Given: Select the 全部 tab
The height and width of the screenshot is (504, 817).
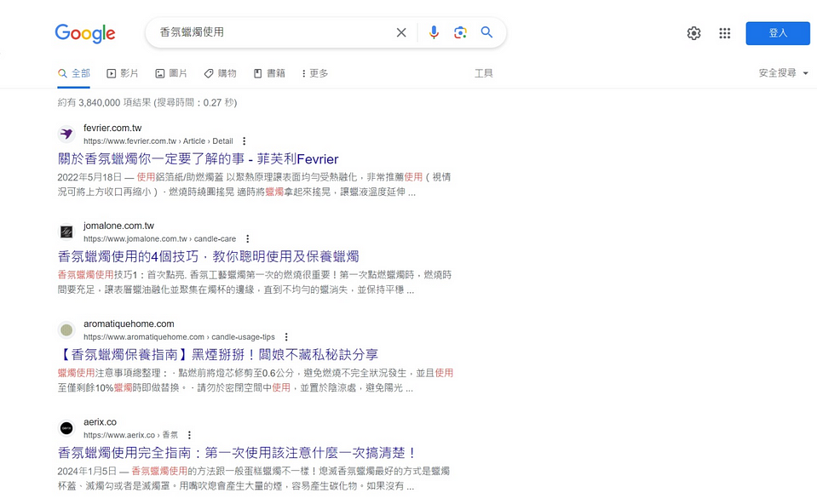Looking at the screenshot, I should [74, 73].
